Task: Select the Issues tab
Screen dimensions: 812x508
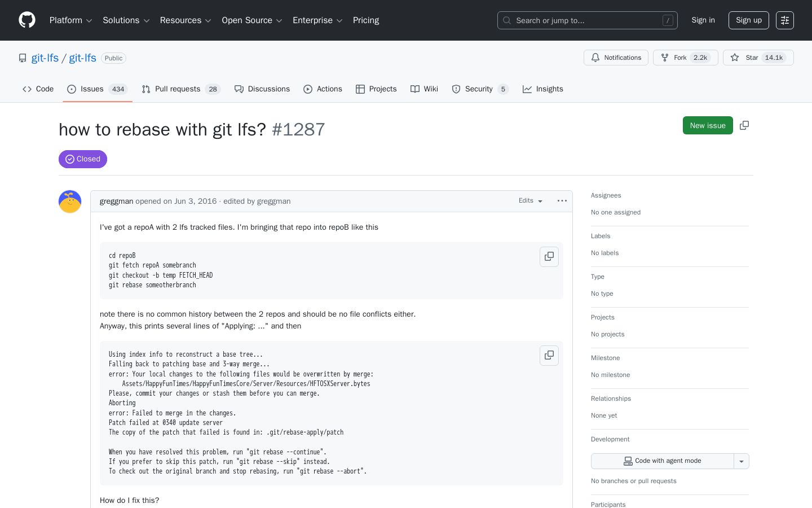Action: [98, 89]
